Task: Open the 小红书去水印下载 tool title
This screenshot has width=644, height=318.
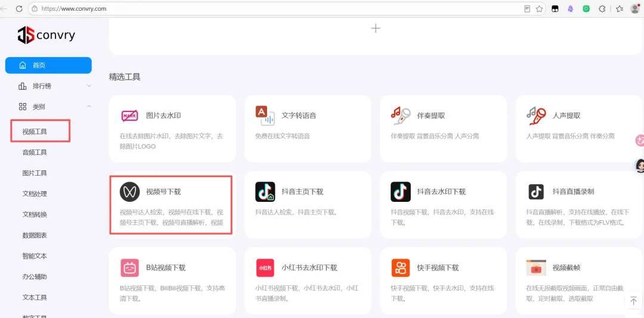Action: tap(309, 268)
